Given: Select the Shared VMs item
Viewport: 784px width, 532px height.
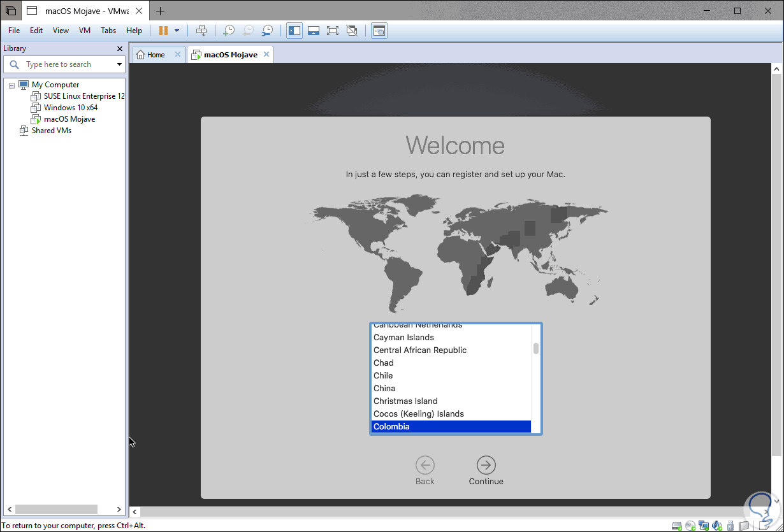Looking at the screenshot, I should [x=51, y=131].
